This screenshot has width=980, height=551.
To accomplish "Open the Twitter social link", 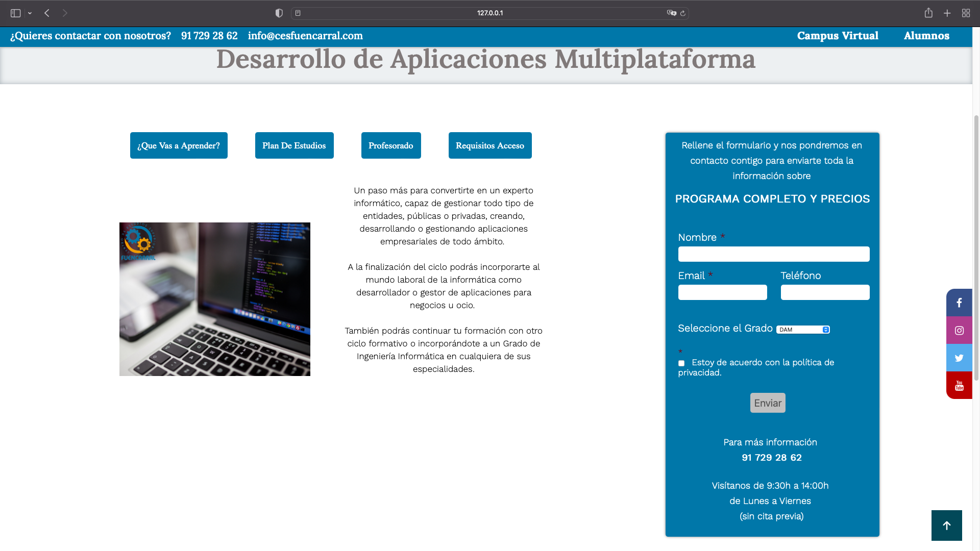I will [x=959, y=358].
